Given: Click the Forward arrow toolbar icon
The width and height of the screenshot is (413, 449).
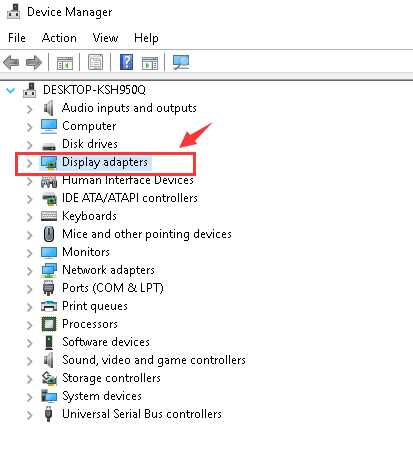Looking at the screenshot, I should tap(34, 62).
